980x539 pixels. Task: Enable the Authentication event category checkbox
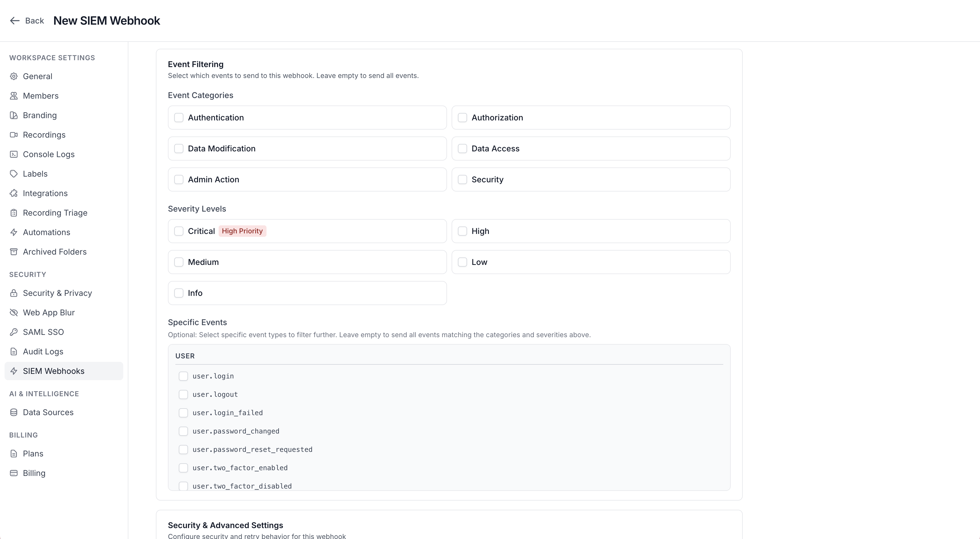point(179,118)
